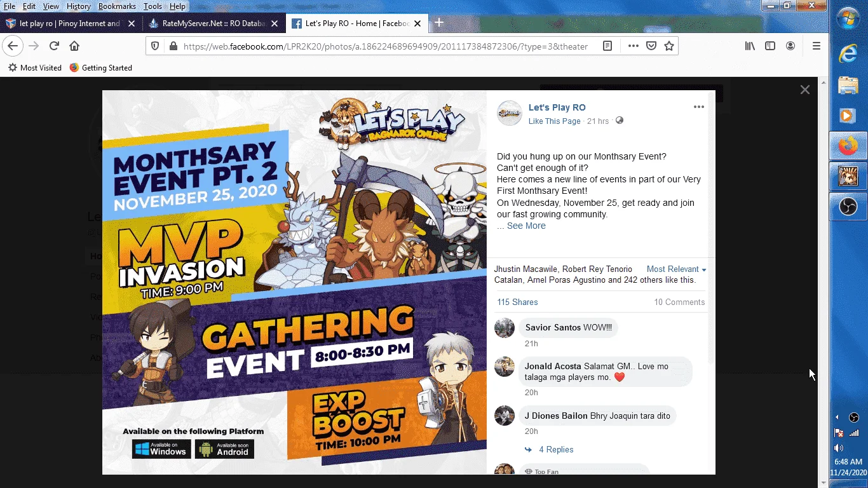Open Most Visited bookmarks folder
This screenshot has height=488, width=868.
pos(35,67)
